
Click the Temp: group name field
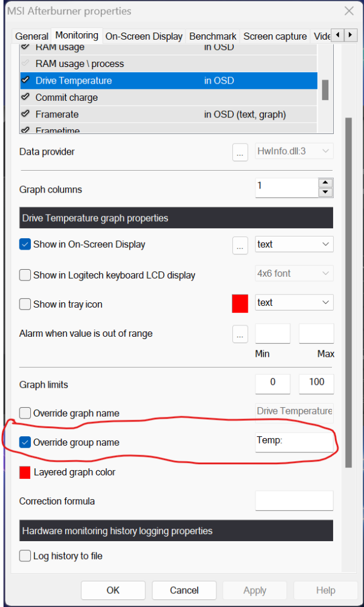(x=294, y=442)
